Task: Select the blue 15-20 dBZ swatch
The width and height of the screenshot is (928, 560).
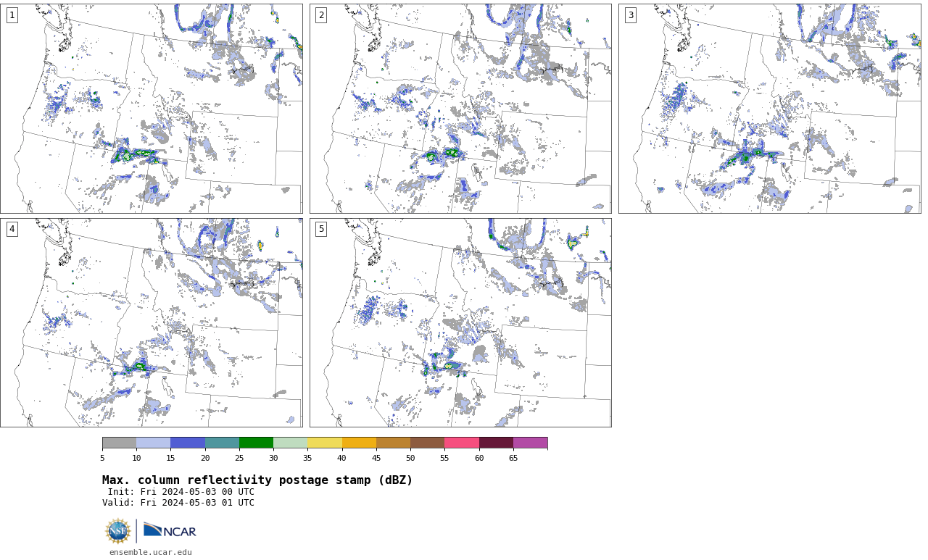Action: pyautogui.click(x=188, y=443)
